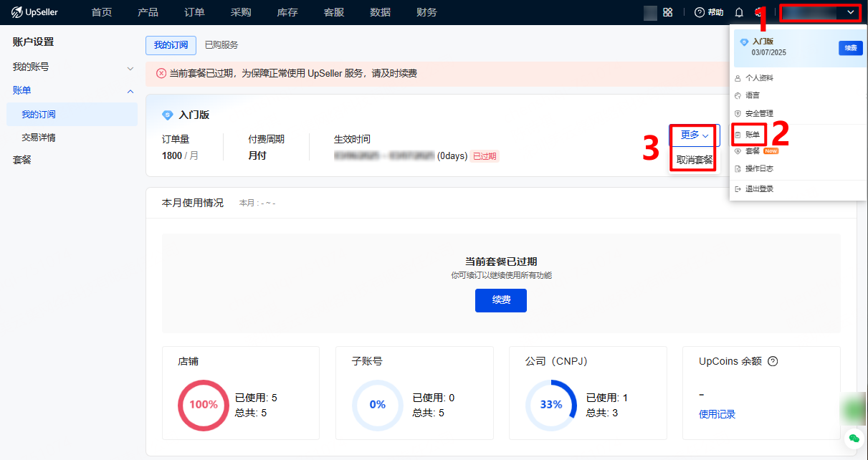Open 采购 in top navigation
This screenshot has width=868, height=460.
[241, 12]
